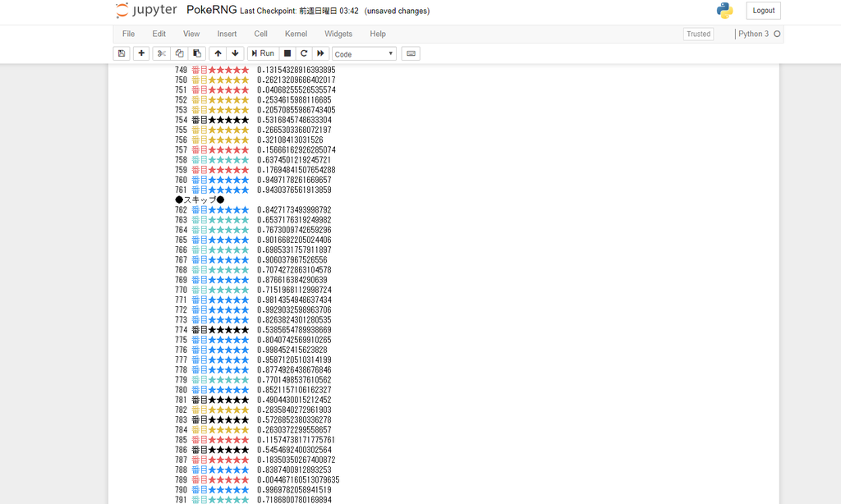Open the Kernel menu
Screen dimensions: 841x504
click(x=296, y=34)
